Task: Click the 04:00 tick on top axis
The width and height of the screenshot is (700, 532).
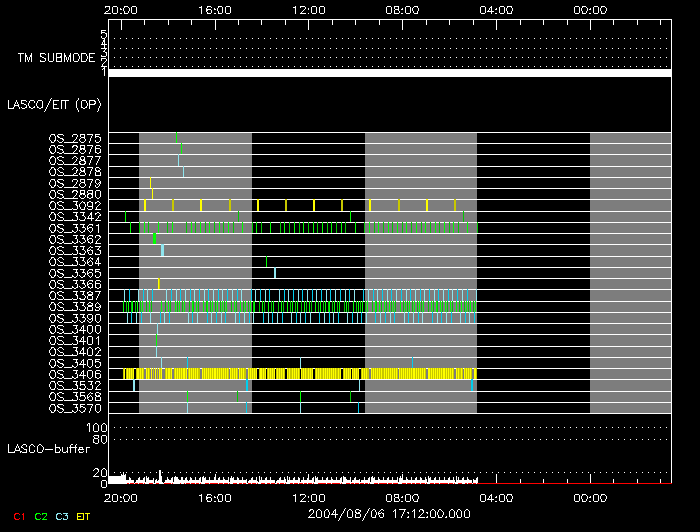Action: coord(496,10)
